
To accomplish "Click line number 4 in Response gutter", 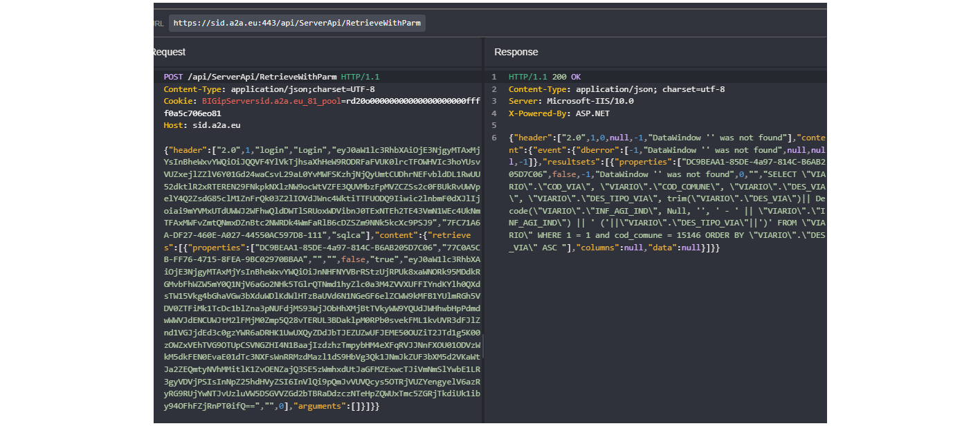I will [494, 113].
